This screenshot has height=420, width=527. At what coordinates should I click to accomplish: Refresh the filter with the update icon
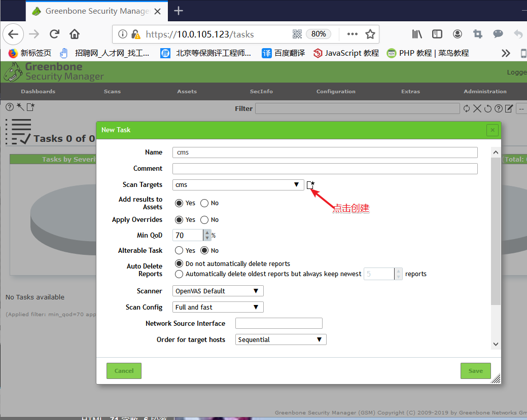point(467,108)
